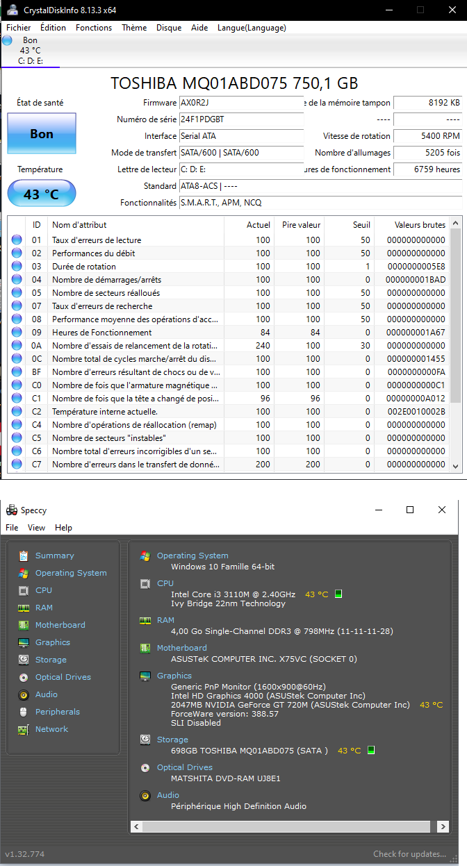The width and height of the screenshot is (467, 868).
Task: Open Audio in the Speccy sidebar
Action: pos(47,694)
